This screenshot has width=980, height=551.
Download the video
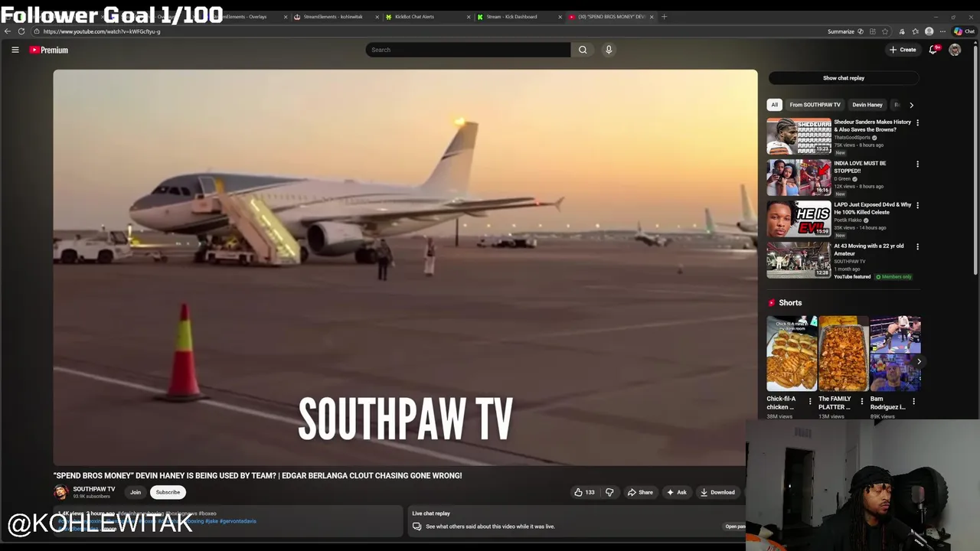[717, 492]
